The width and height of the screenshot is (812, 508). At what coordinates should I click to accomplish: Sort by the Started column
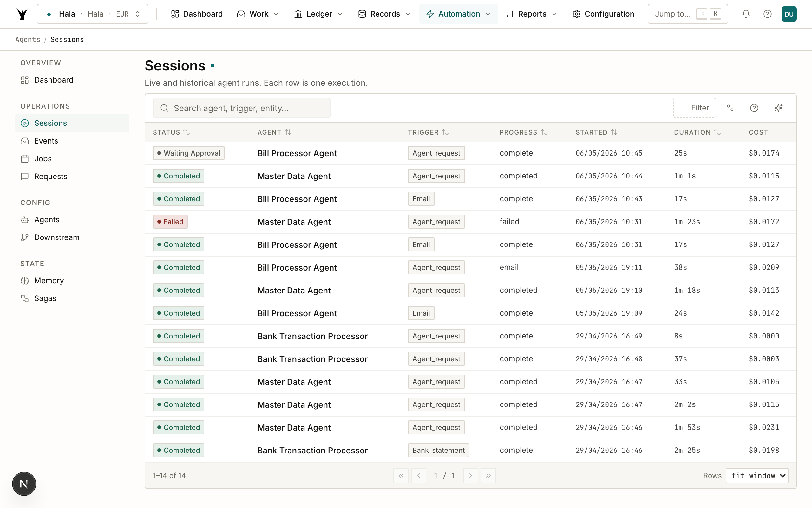(x=596, y=132)
